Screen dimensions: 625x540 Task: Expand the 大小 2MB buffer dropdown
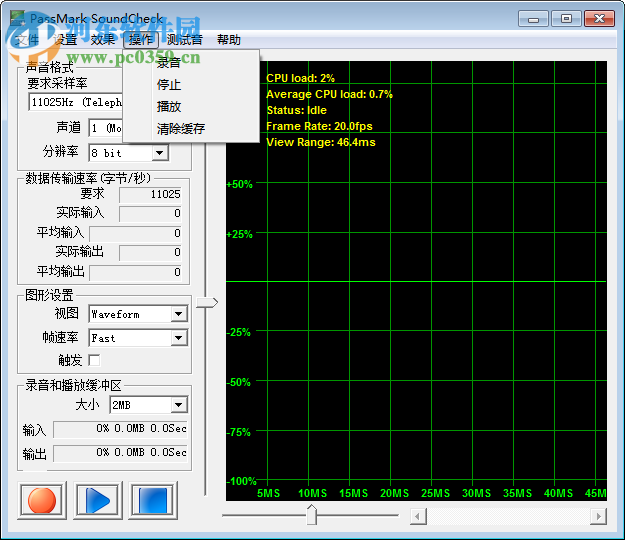tap(178, 405)
